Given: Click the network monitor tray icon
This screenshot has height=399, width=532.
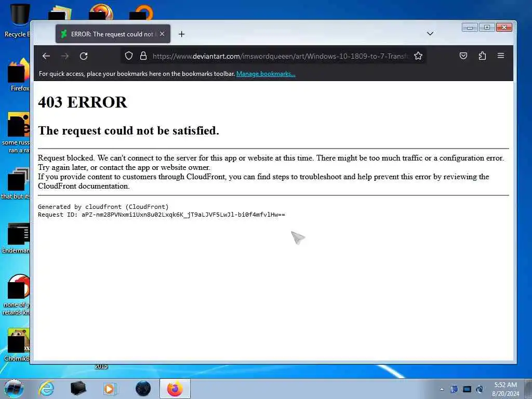Looking at the screenshot, I should (467, 389).
